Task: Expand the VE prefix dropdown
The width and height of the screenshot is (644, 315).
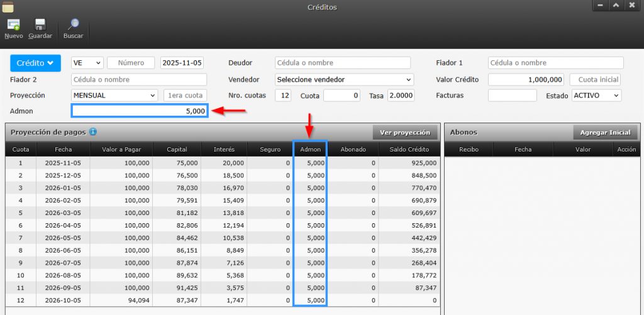Action: click(87, 63)
